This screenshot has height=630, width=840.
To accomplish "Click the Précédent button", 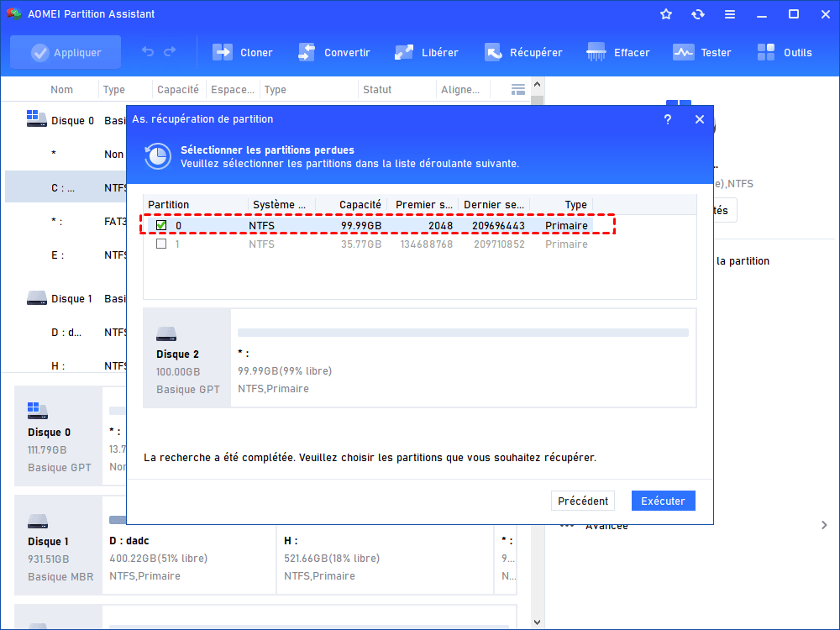I will (x=583, y=501).
